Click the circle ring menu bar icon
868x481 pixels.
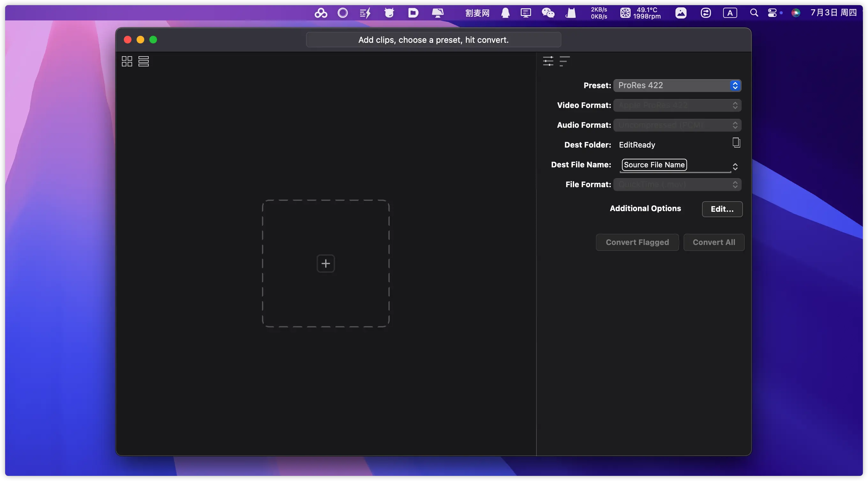343,13
